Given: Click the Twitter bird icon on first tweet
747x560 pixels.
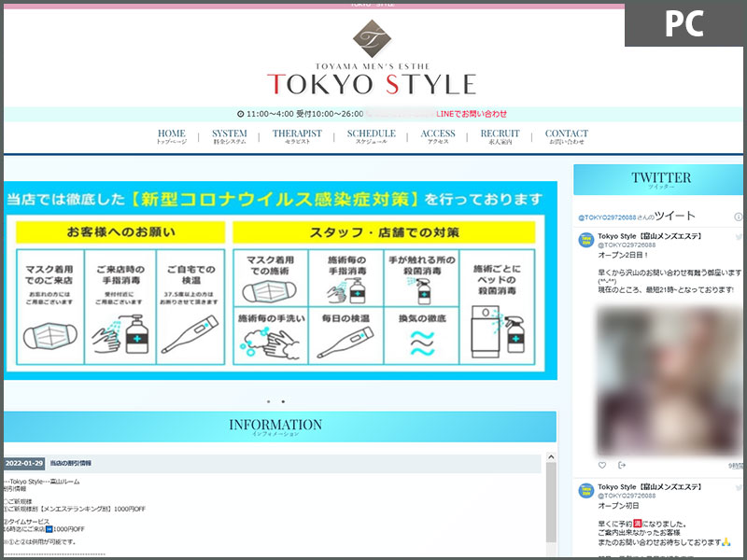Looking at the screenshot, I should (738, 237).
